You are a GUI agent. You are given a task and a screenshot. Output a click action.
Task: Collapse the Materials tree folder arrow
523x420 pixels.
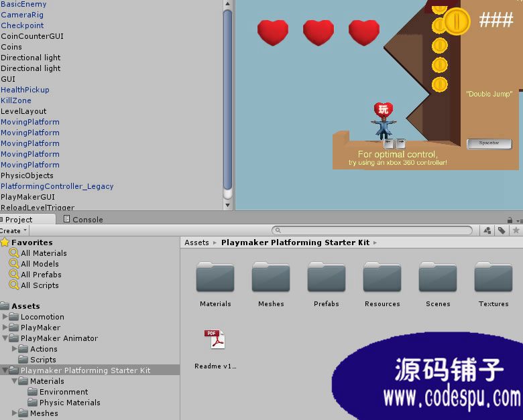point(14,380)
